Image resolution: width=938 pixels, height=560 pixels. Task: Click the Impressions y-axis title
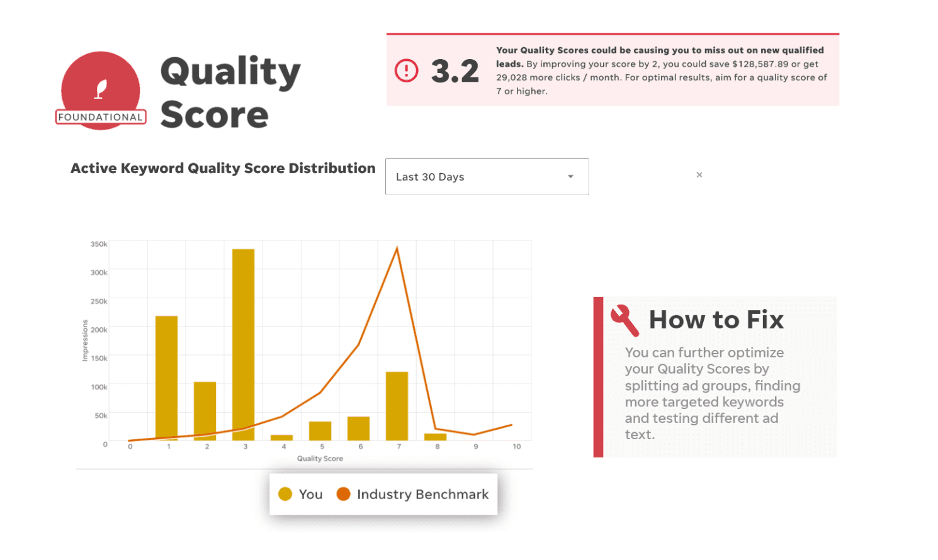[85, 340]
